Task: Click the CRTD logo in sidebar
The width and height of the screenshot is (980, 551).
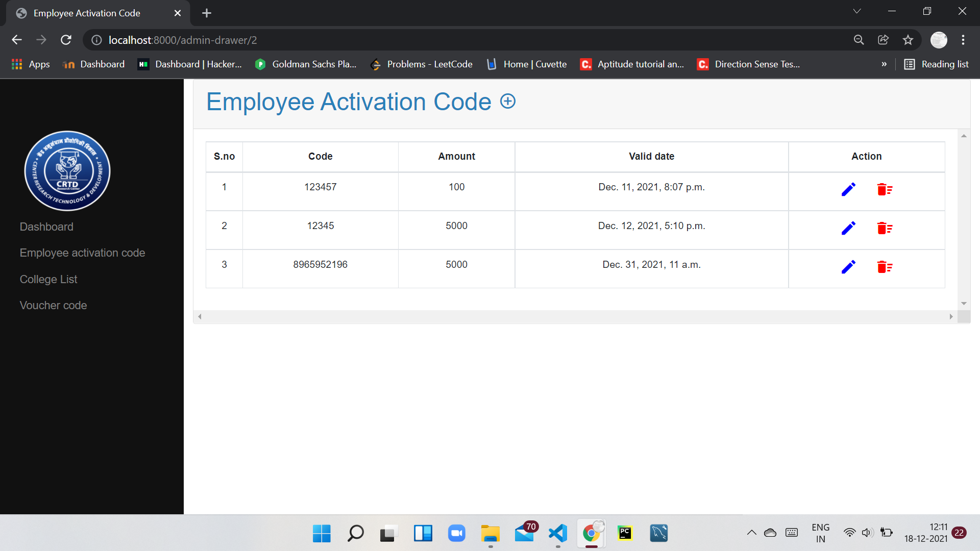Action: [x=67, y=171]
